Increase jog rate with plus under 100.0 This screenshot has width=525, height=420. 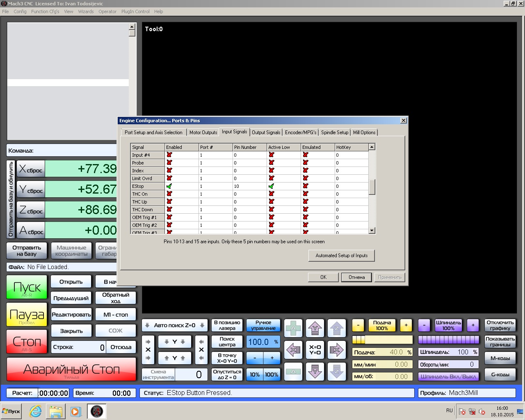coord(272,358)
